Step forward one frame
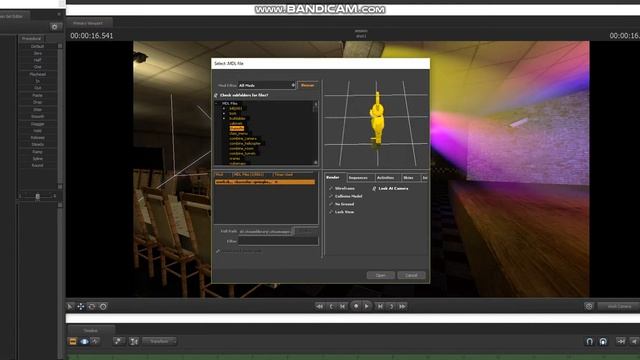The image size is (640, 360). point(380,306)
